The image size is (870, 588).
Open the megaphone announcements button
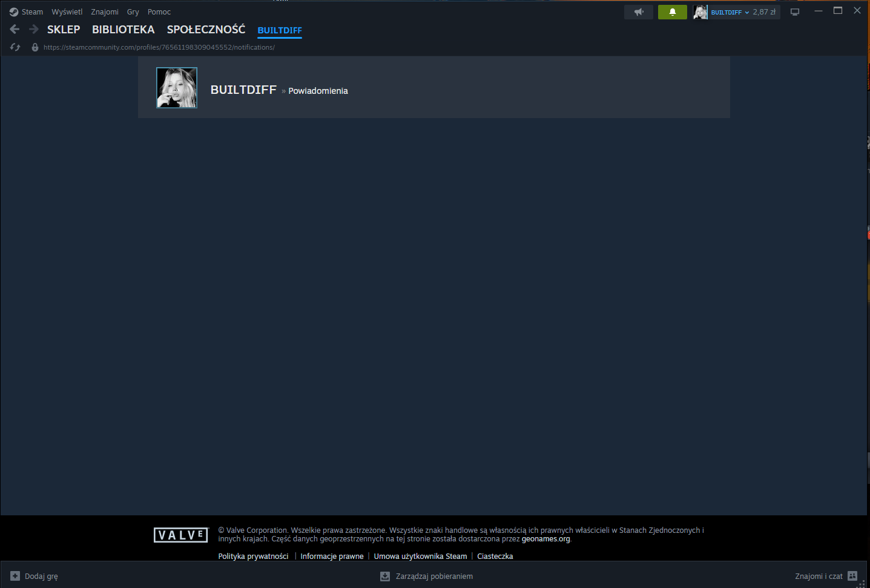click(639, 12)
